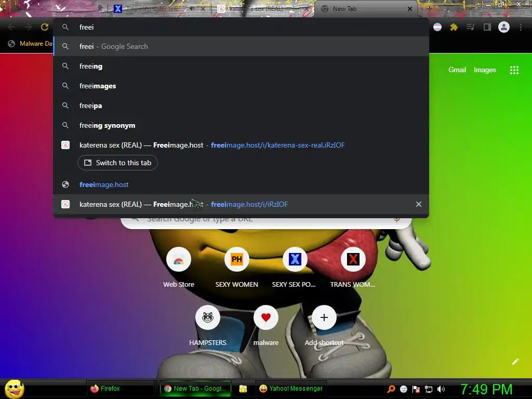Select the 'freeimages' suggestion

[241, 86]
